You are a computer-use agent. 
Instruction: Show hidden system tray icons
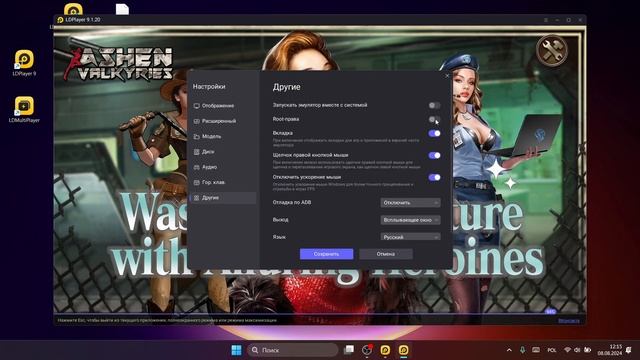pos(509,350)
